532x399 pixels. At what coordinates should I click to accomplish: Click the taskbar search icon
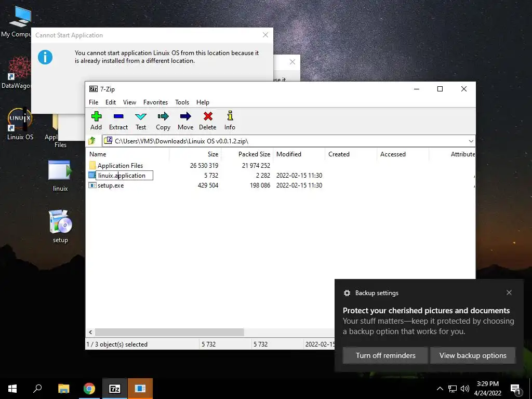coord(37,389)
